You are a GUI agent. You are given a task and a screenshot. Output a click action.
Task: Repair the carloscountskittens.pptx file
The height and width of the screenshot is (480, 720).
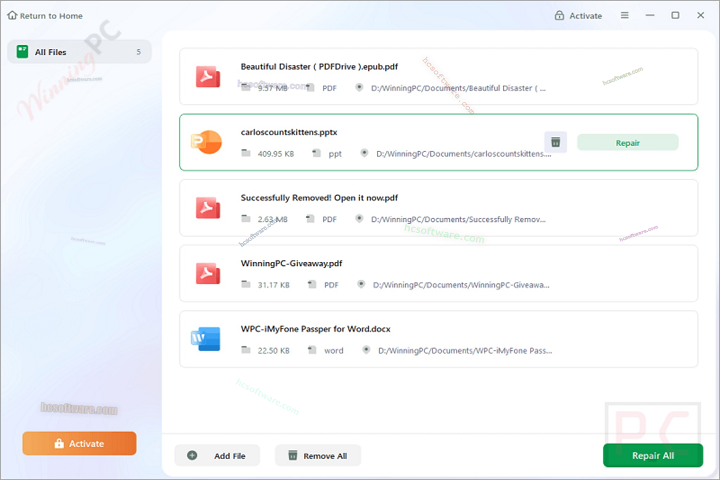[627, 142]
